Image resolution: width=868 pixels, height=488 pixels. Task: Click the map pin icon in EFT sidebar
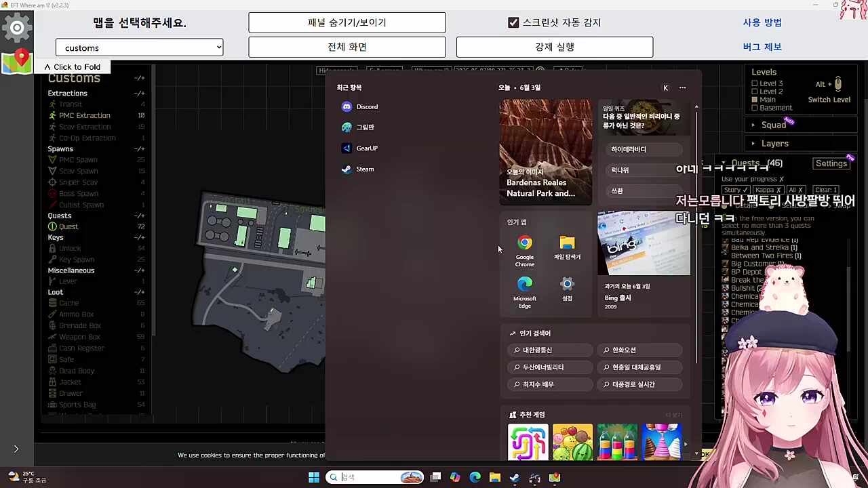pyautogui.click(x=17, y=61)
